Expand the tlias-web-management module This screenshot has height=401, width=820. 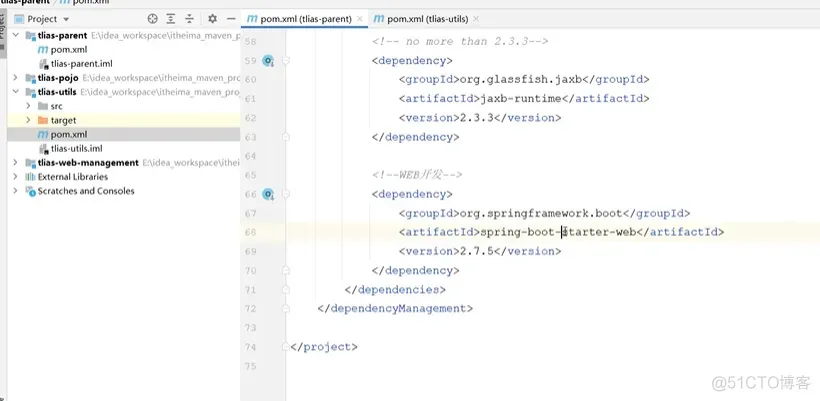tap(16, 163)
